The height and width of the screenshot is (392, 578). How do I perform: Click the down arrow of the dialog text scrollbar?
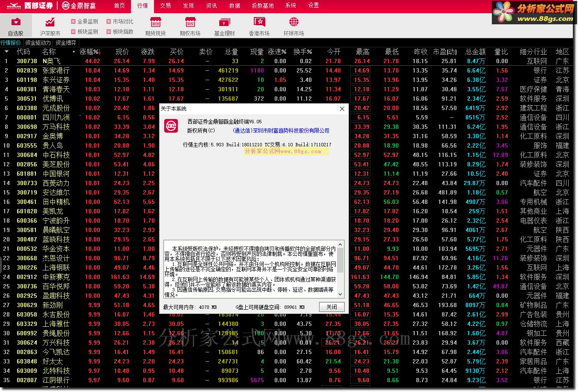pyautogui.click(x=340, y=294)
